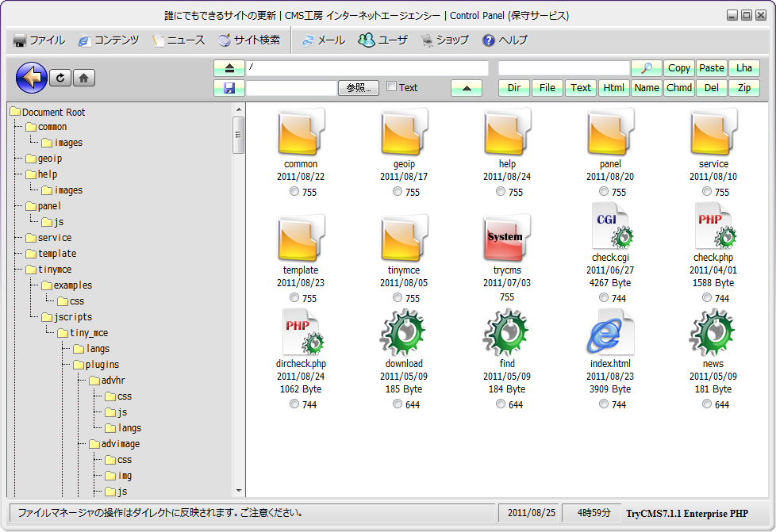
Task: Click the floppy disk save icon
Action: click(229, 88)
